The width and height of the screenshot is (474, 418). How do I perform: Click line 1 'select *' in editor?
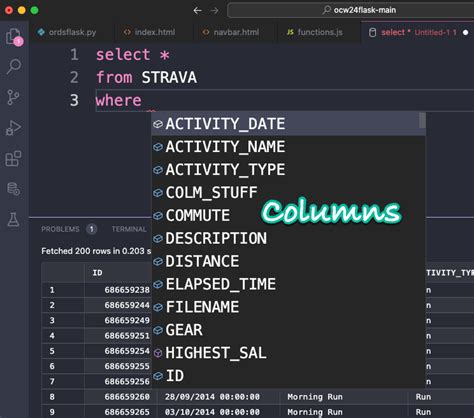[133, 55]
